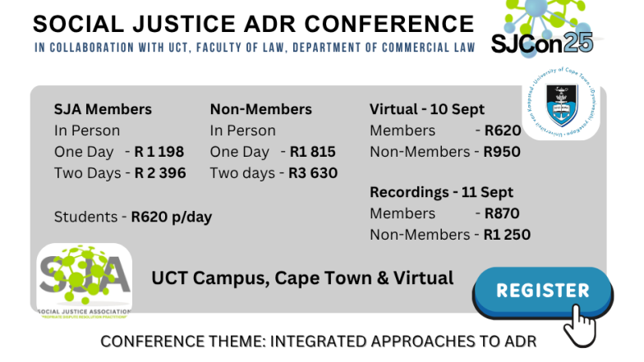
Task: Click the blue REGISTER button
Action: click(542, 292)
